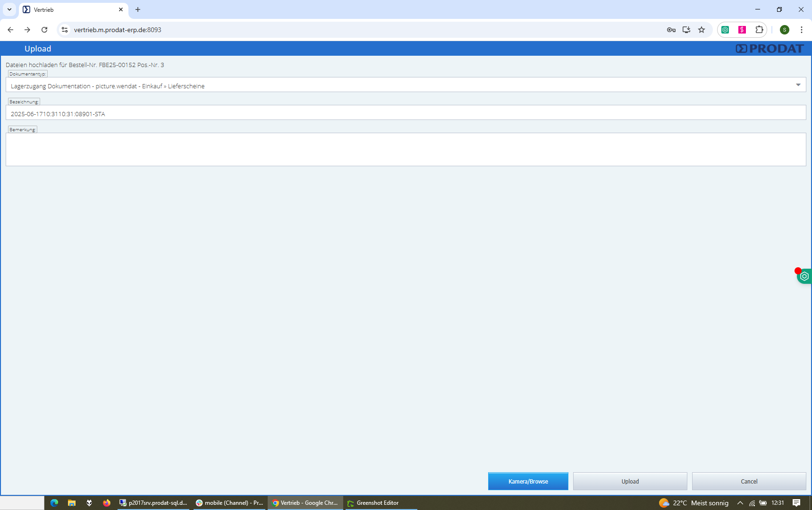
Task: Click into the Bemerkung text area
Action: [x=405, y=149]
